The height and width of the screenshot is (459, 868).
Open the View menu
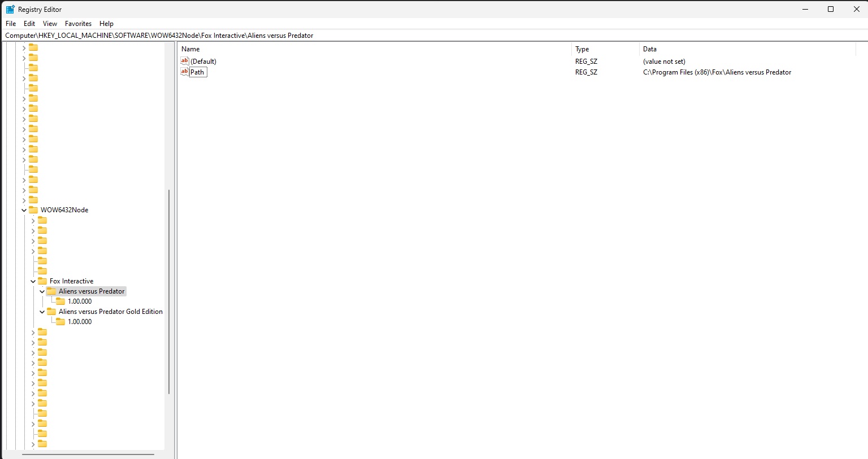point(50,24)
